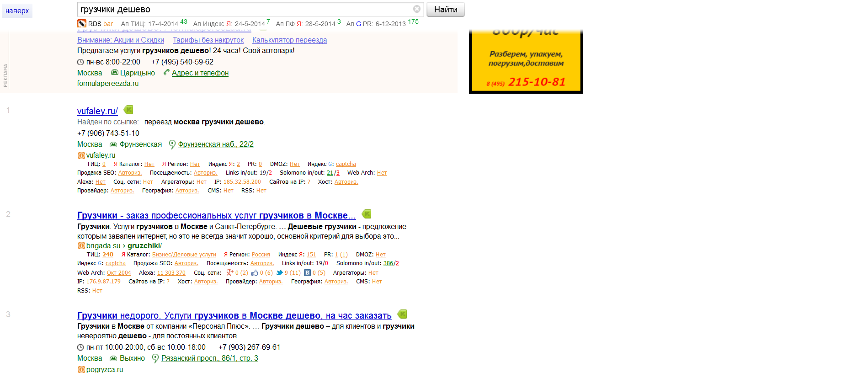Click the 'Ап Индекс Я: 24-5-2014' date text
The image size is (868, 373).
[229, 24]
